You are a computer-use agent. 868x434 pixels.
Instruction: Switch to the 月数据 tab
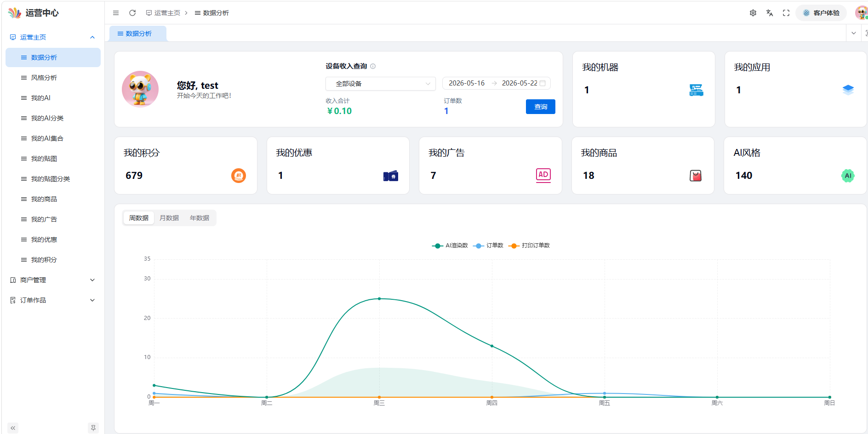pos(169,218)
